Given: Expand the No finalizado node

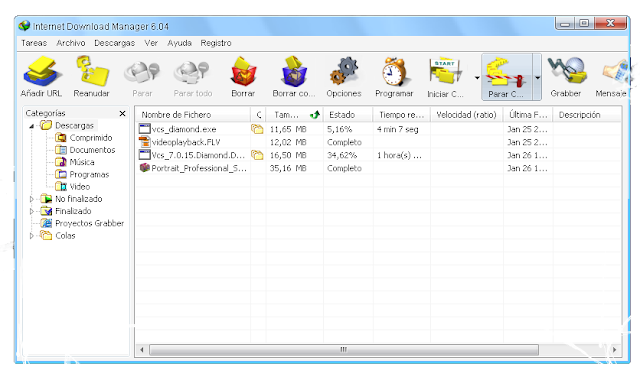Looking at the screenshot, I should [31, 199].
